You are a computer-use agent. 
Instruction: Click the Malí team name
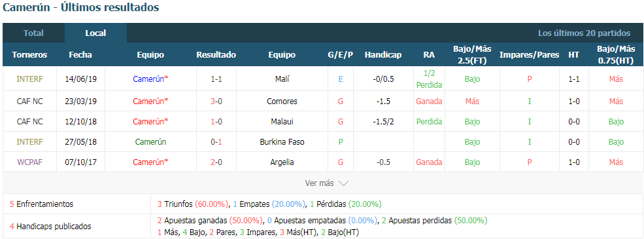pyautogui.click(x=283, y=79)
